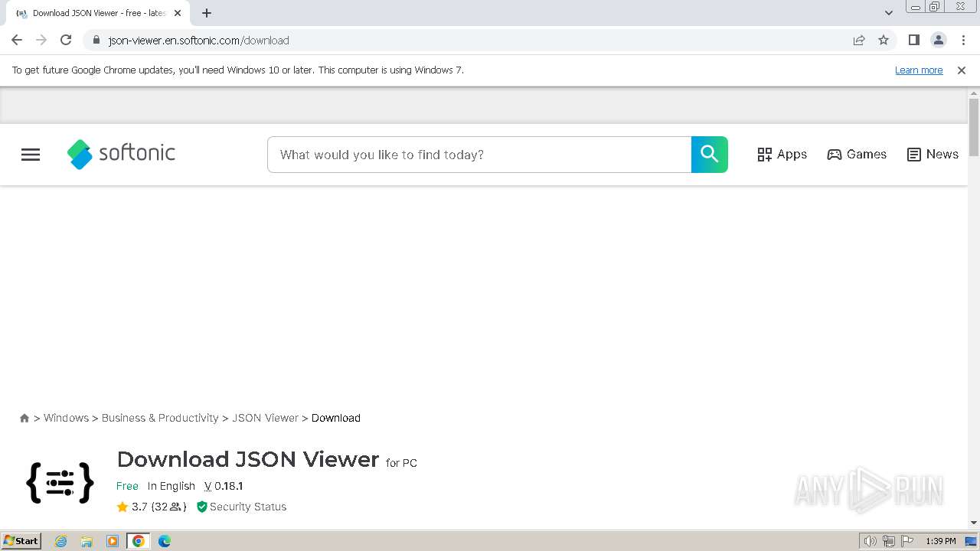Click the network tray icon
The height and width of the screenshot is (551, 980).
point(889,541)
